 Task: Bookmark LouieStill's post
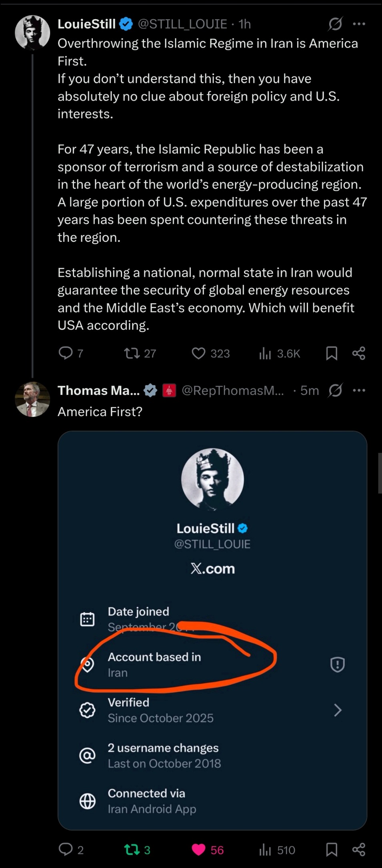coord(332,353)
